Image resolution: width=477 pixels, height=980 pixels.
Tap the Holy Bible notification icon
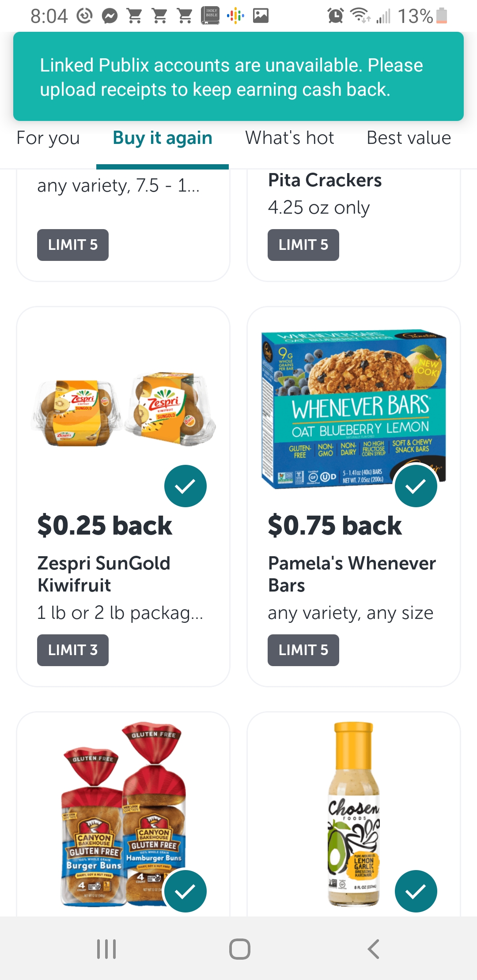(x=211, y=15)
